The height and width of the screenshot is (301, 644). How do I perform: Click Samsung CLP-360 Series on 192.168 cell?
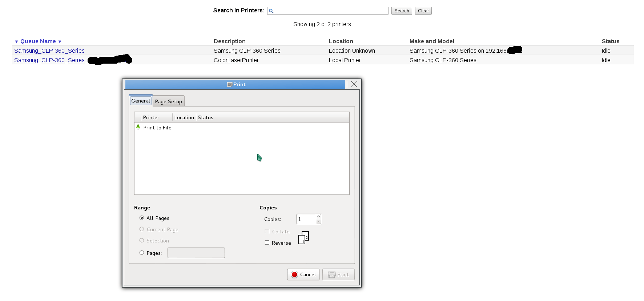point(458,51)
